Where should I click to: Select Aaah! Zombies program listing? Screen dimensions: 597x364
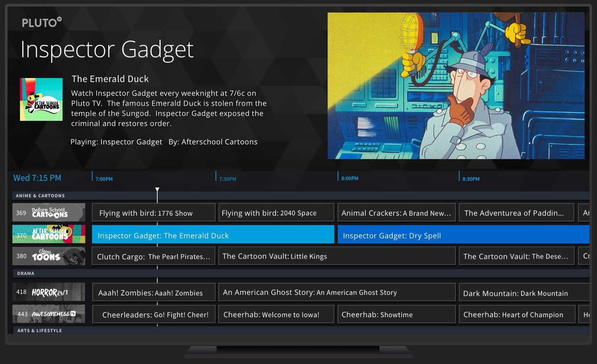coord(154,292)
